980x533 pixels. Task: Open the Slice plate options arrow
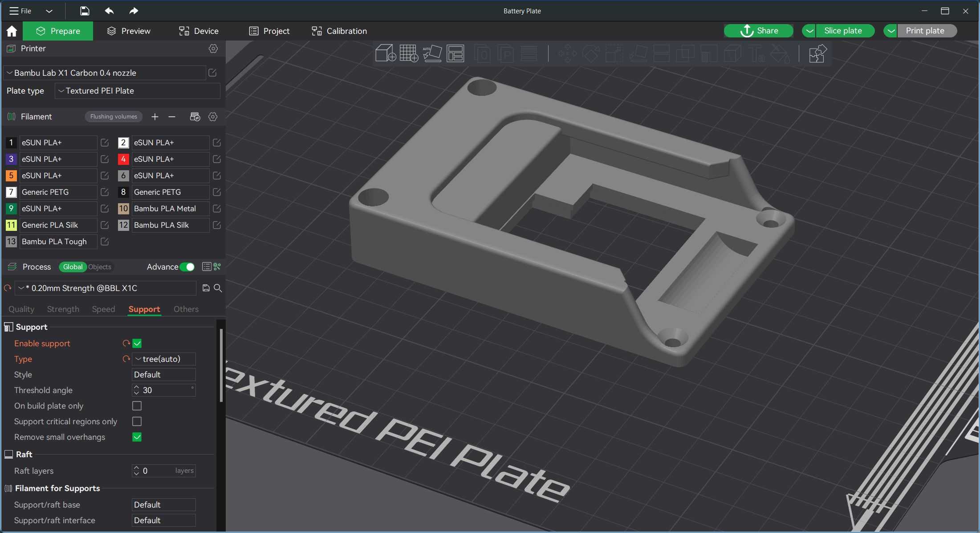tap(809, 31)
